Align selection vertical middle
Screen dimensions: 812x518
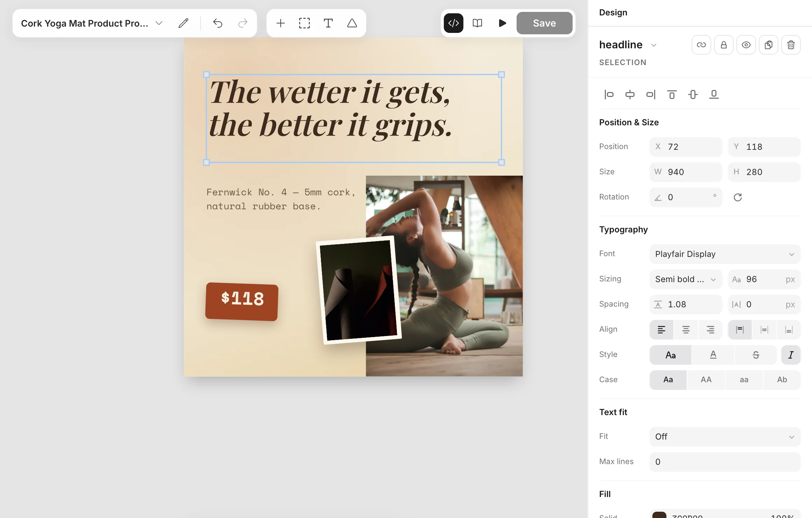pos(693,94)
